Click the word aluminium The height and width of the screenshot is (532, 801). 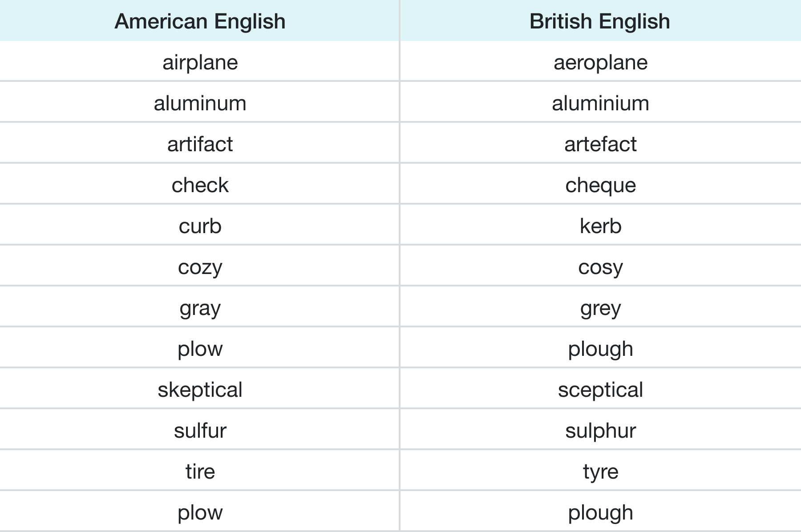coord(600,103)
